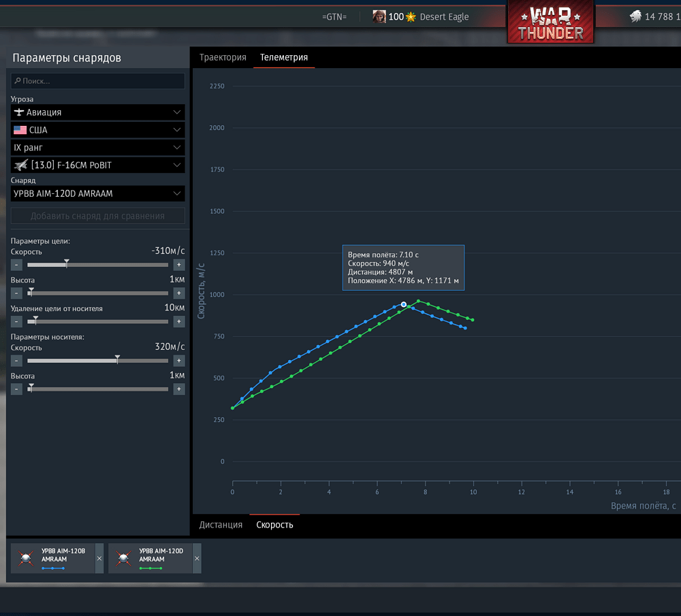The image size is (681, 616).
Task: Click the target Высота slider
Action: point(97,293)
